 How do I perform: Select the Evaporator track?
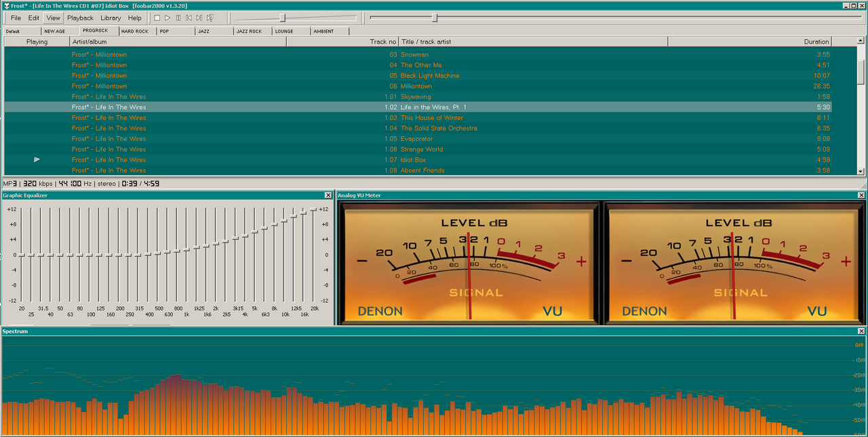418,139
